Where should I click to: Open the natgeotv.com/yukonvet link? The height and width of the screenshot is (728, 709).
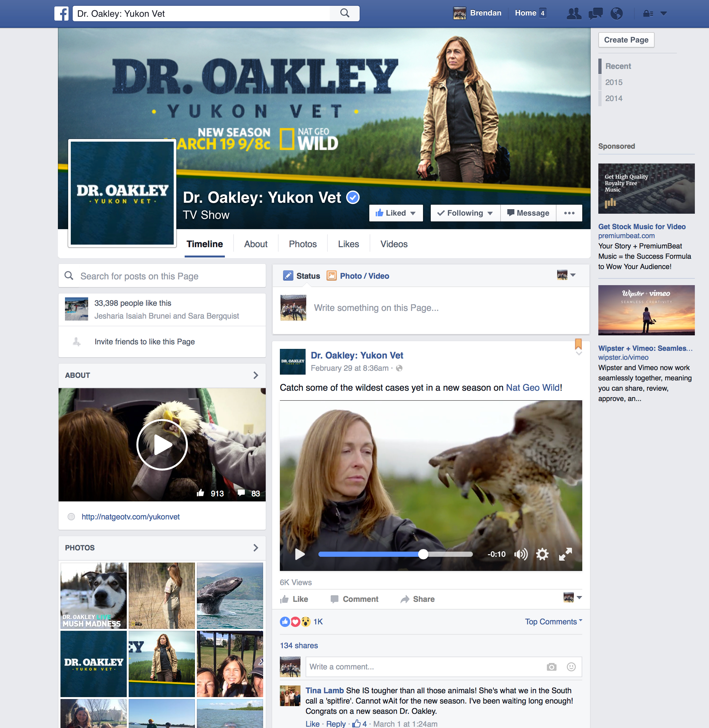(x=130, y=517)
